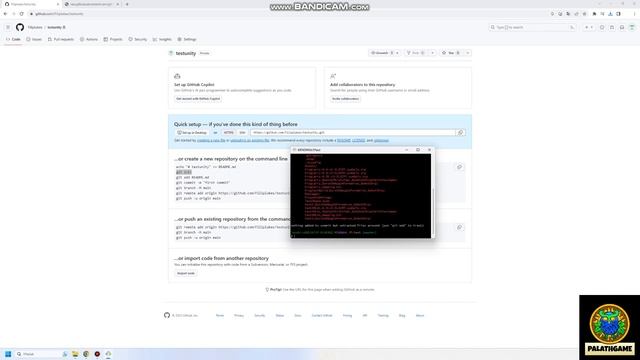
Task: Click the downloads icon in browser toolbar
Action: point(611,14)
